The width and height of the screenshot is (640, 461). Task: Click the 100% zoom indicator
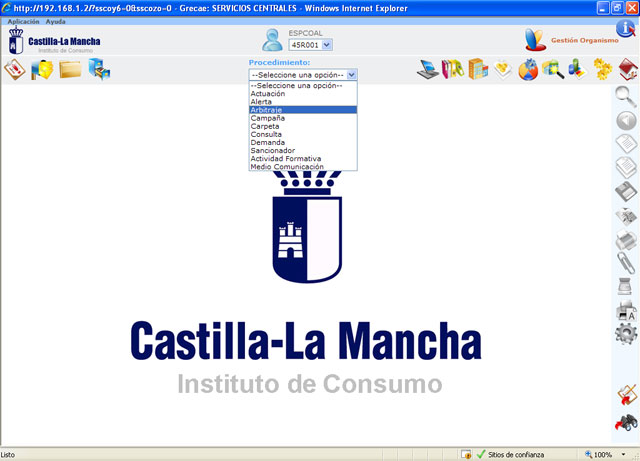[599, 454]
